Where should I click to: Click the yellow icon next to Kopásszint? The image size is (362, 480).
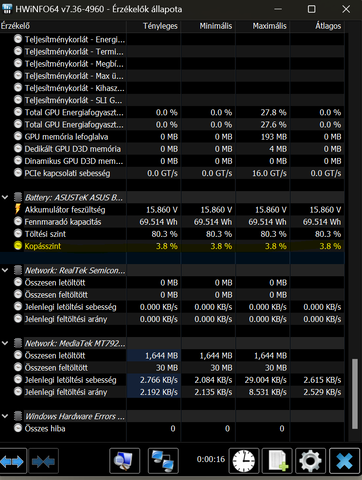[18, 246]
